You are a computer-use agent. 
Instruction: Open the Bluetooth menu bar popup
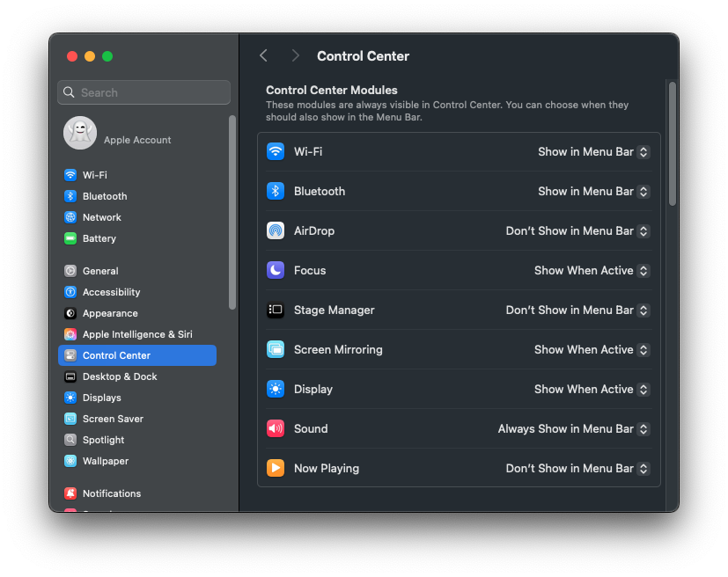593,191
